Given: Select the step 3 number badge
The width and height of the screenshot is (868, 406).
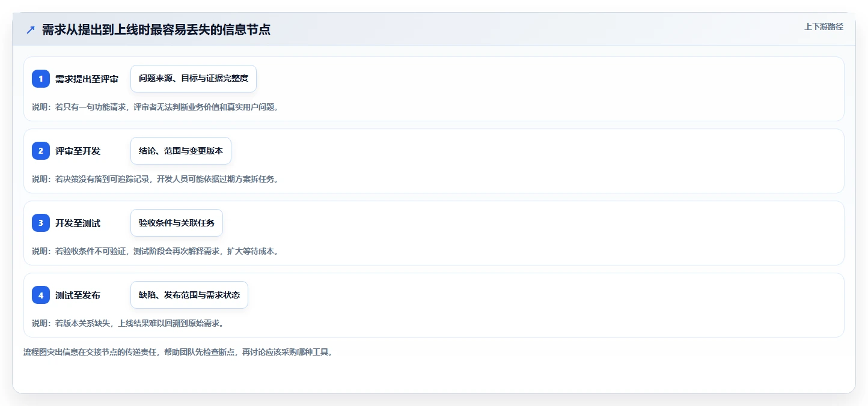Looking at the screenshot, I should click(41, 223).
